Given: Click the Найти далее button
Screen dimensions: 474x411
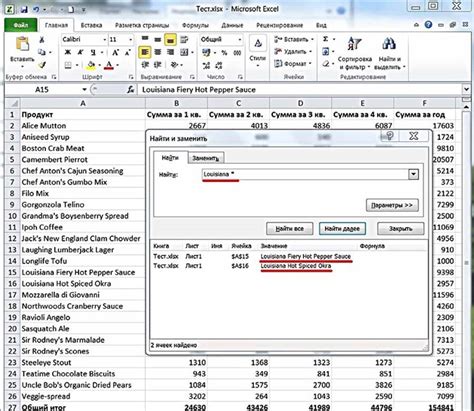Looking at the screenshot, I should click(x=342, y=229).
